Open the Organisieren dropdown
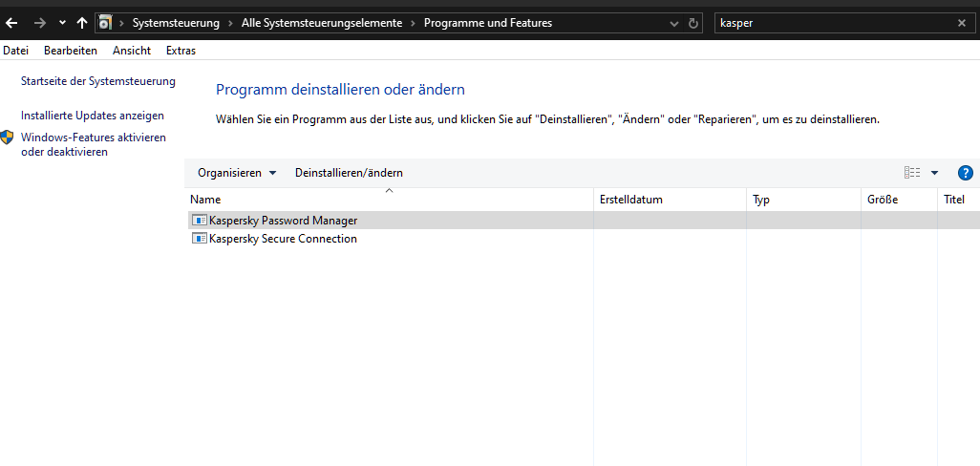This screenshot has height=466, width=980. coord(237,173)
